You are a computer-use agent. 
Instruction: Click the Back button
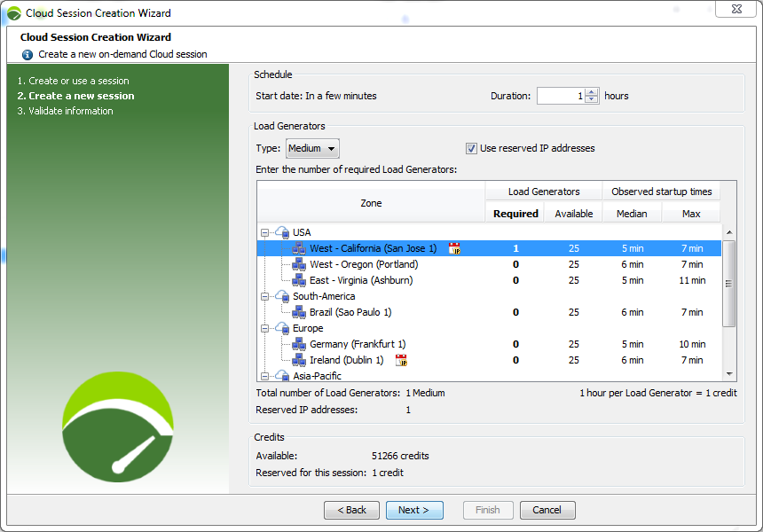(351, 510)
